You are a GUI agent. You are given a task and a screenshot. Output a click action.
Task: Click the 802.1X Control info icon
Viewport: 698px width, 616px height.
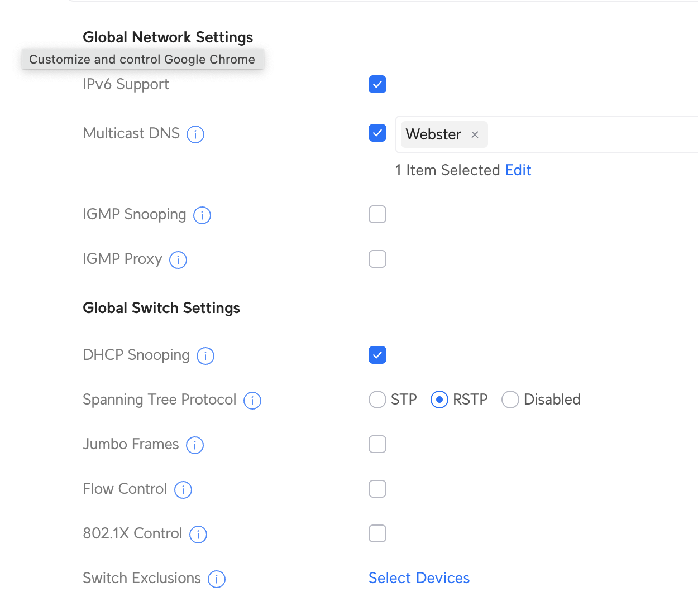point(198,535)
